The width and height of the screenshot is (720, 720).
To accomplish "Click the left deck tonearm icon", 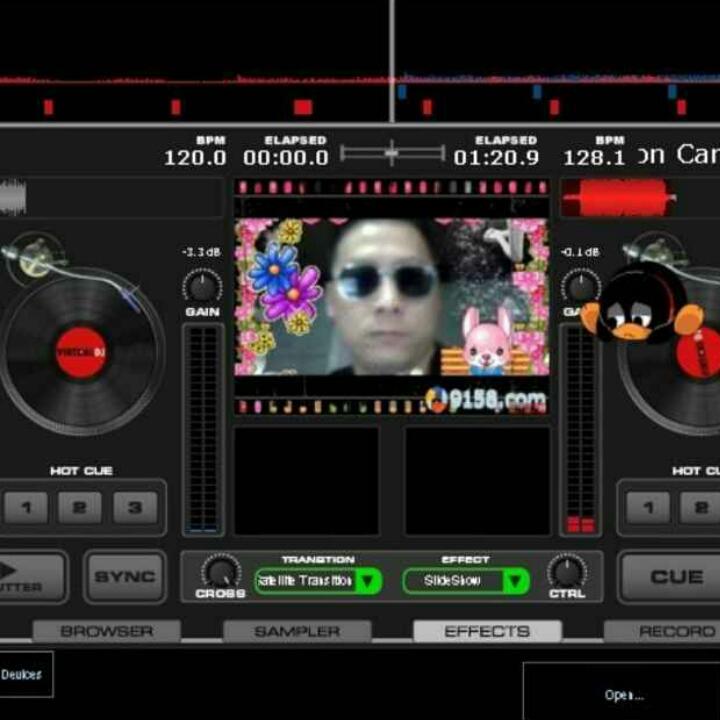I will [x=40, y=256].
